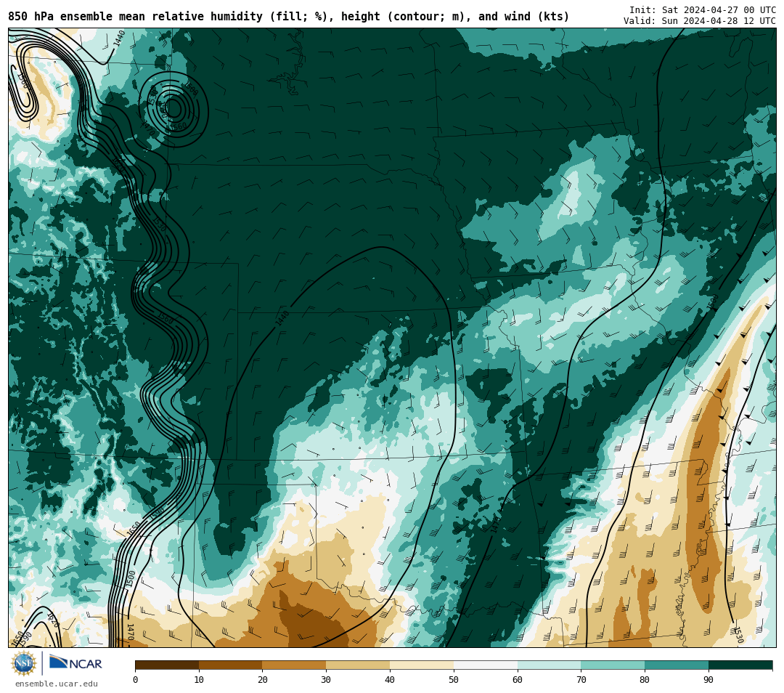
Task: Click the 40-50 pale yellow colorbar segment
Action: [x=422, y=665]
